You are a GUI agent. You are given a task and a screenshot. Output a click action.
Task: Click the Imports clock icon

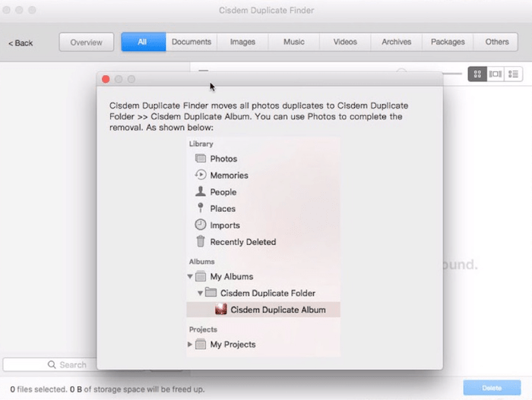point(201,225)
